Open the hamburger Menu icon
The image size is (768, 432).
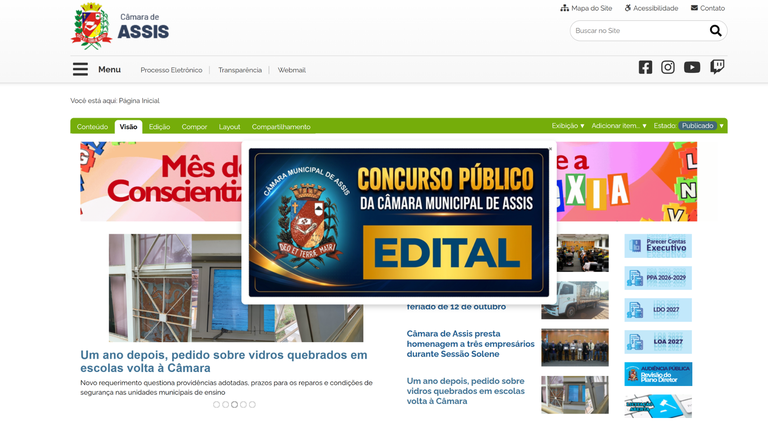coord(80,69)
